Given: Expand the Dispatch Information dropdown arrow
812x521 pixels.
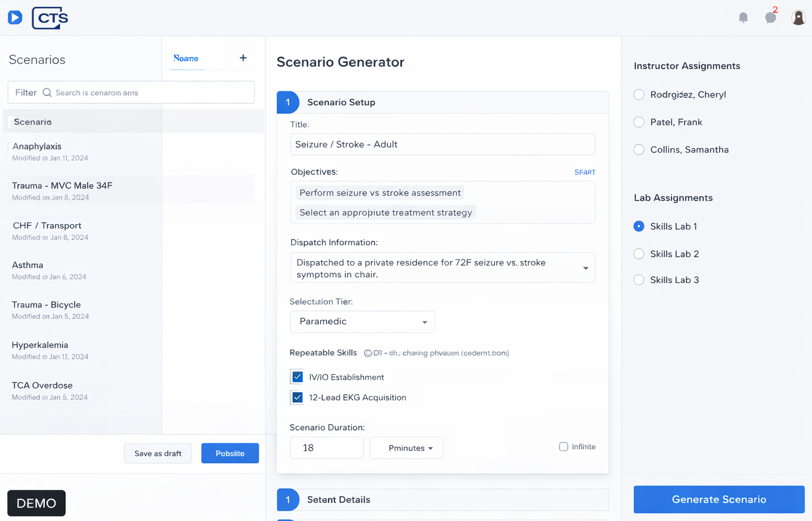Looking at the screenshot, I should pyautogui.click(x=586, y=268).
